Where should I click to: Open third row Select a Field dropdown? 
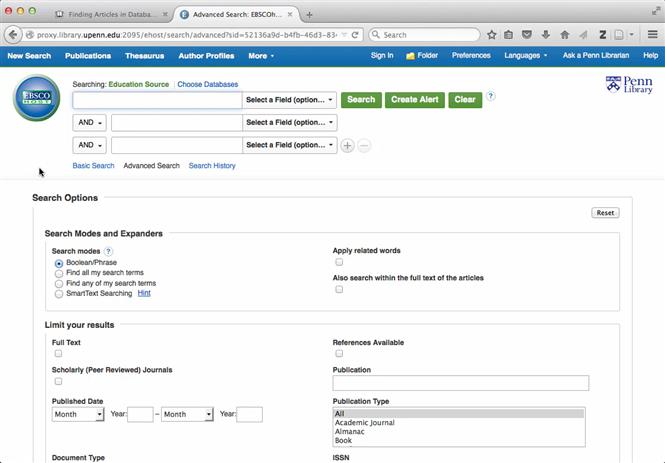289,145
